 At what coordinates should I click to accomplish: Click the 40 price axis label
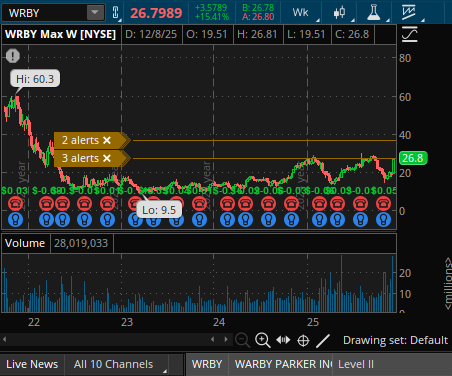tap(405, 135)
